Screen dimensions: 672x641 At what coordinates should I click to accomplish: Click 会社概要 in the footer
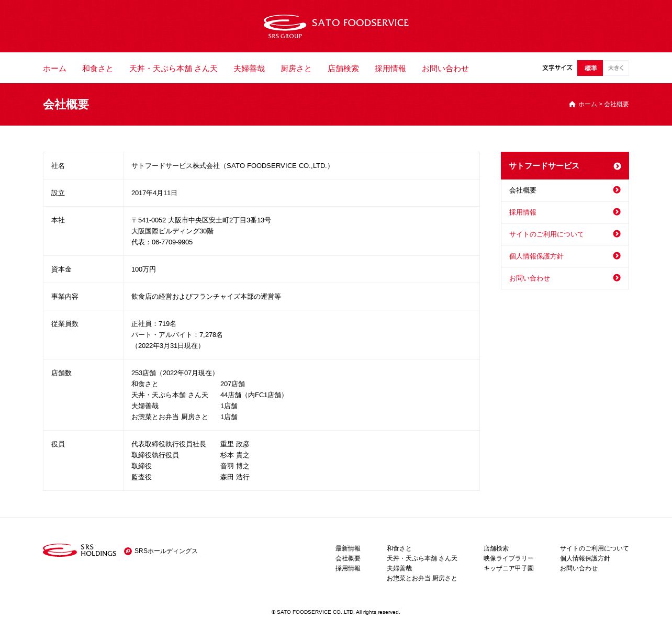tap(348, 558)
